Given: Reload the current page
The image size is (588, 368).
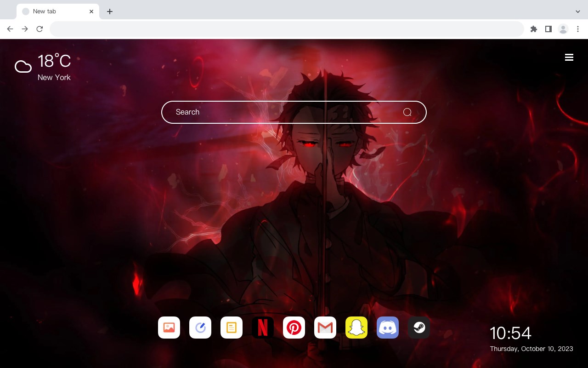Looking at the screenshot, I should pos(40,29).
